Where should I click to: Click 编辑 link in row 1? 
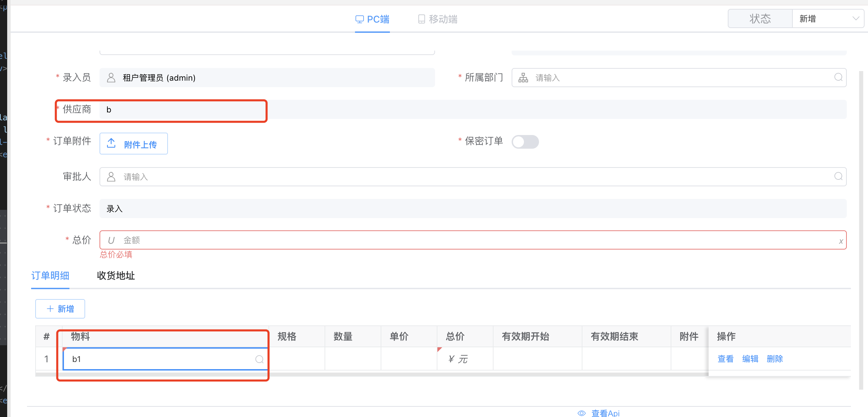click(x=750, y=359)
